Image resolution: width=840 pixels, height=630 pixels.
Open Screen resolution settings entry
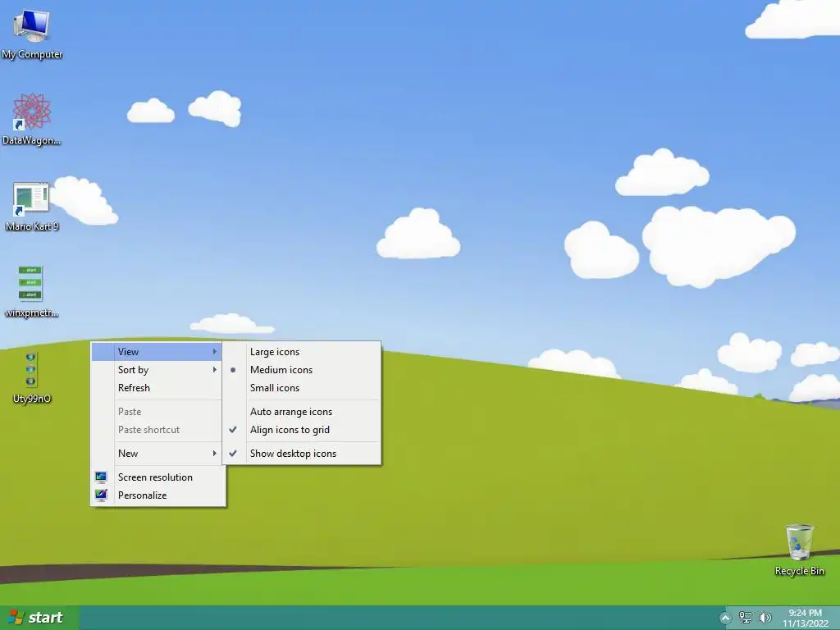coord(158,477)
